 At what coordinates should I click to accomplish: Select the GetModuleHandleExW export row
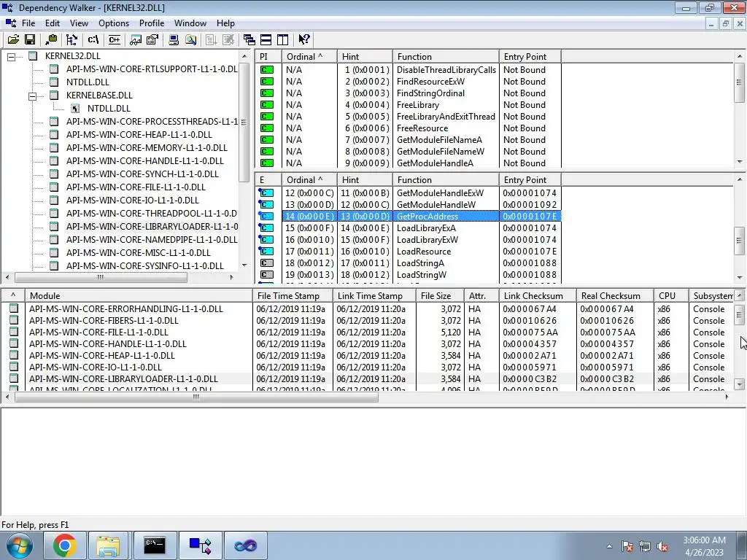pos(409,192)
